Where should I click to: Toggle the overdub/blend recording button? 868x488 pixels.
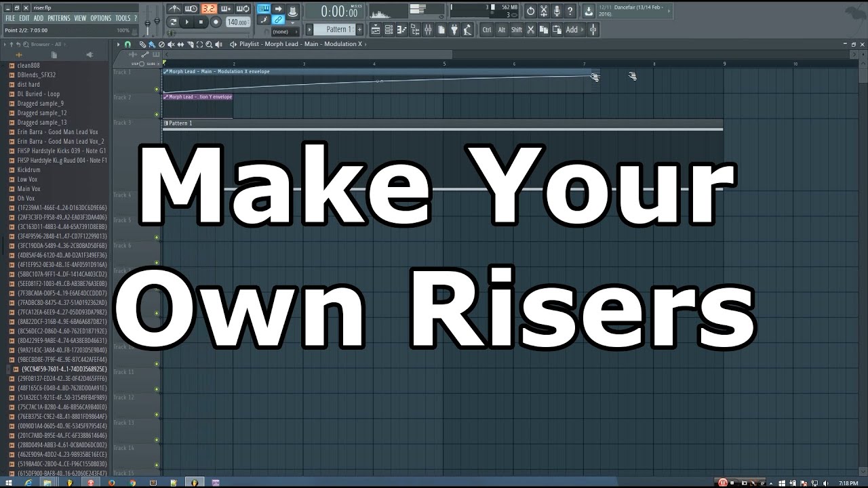pyautogui.click(x=226, y=9)
